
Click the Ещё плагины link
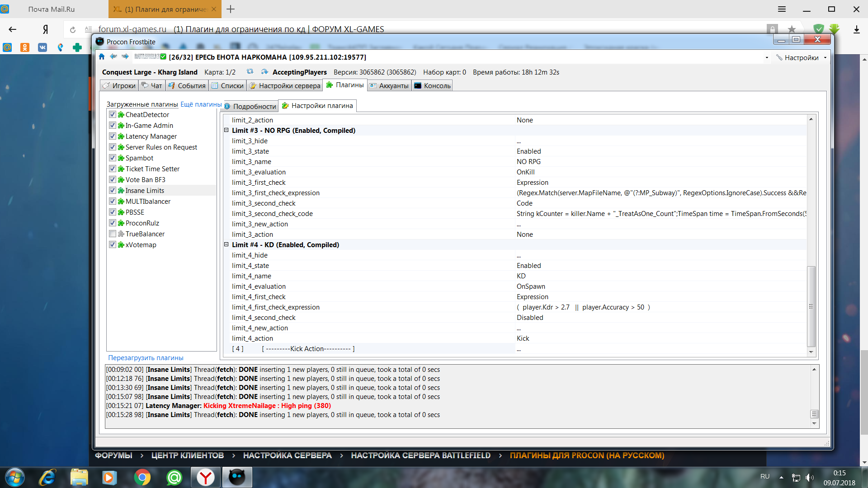click(201, 104)
